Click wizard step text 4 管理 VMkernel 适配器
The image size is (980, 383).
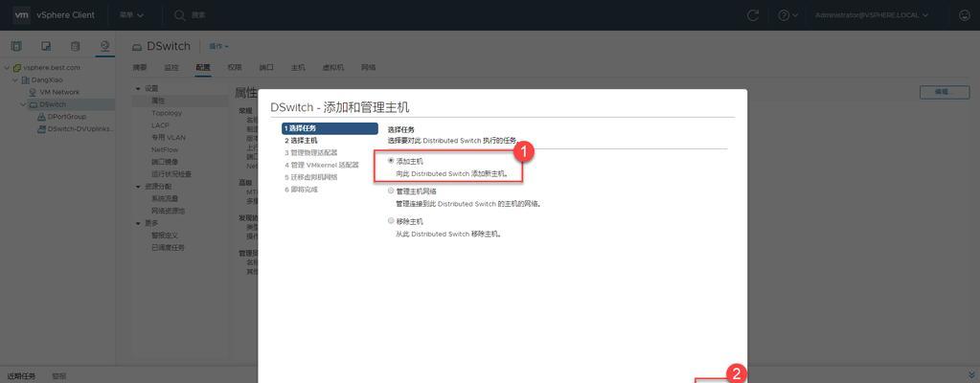[x=322, y=165]
